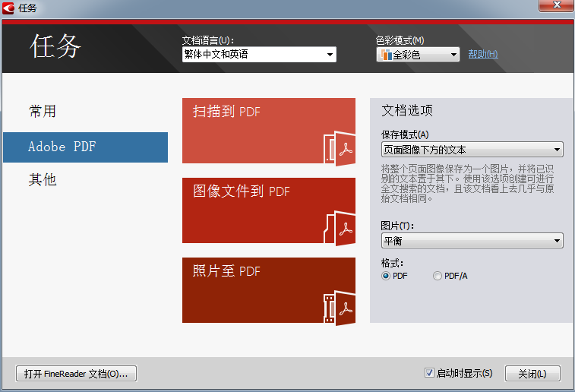
Task: Click the scanner PDF icon on 扫描到 PDF tile
Action: coord(340,148)
